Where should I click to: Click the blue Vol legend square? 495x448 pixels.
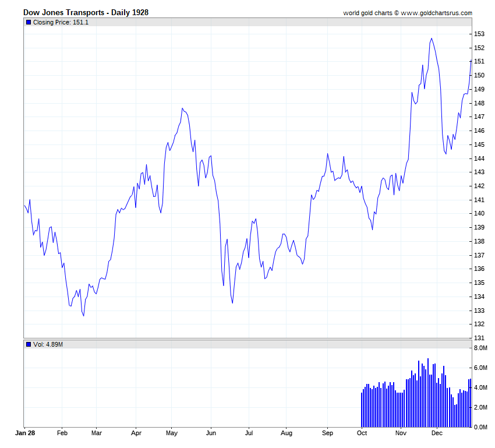(x=29, y=344)
